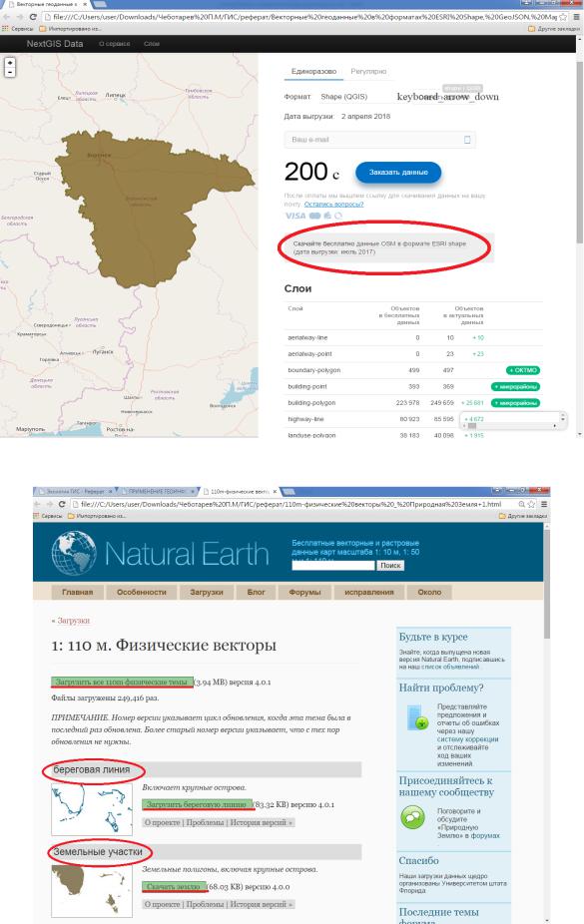
Task: Click the green speech-bubble community icon
Action: tap(412, 817)
